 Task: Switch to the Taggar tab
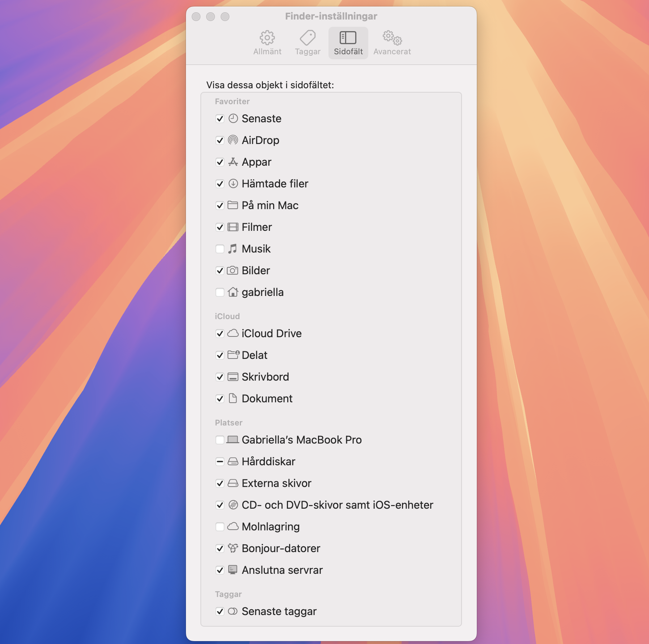pos(307,43)
